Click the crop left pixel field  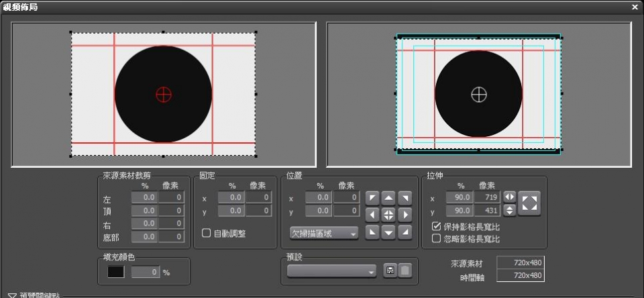point(172,198)
